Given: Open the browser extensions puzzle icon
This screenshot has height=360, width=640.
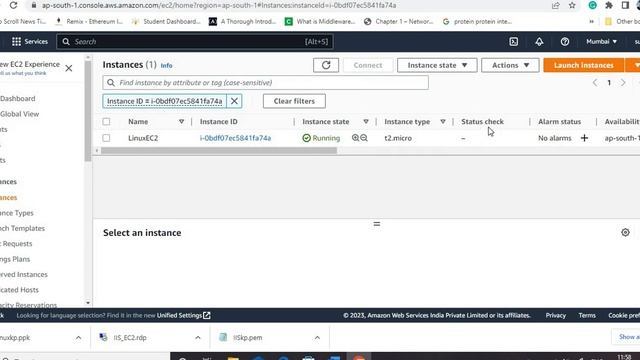Looking at the screenshot, I should click(x=609, y=5).
